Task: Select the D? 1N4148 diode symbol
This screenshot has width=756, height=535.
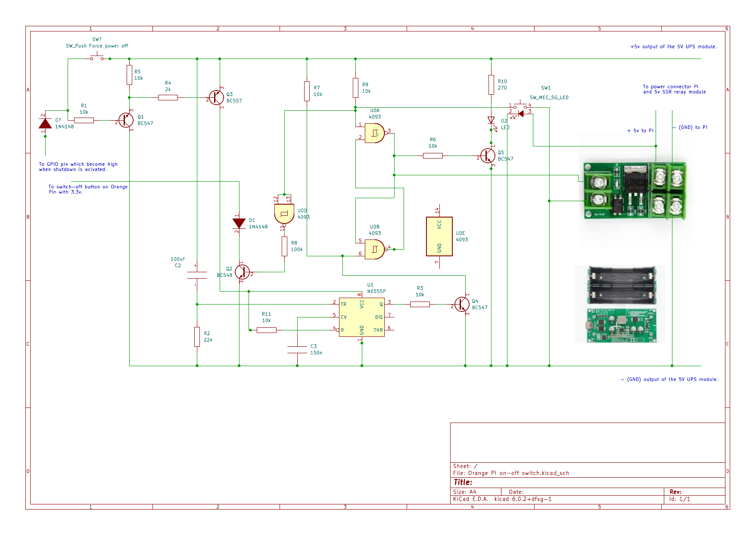Action: coord(45,123)
